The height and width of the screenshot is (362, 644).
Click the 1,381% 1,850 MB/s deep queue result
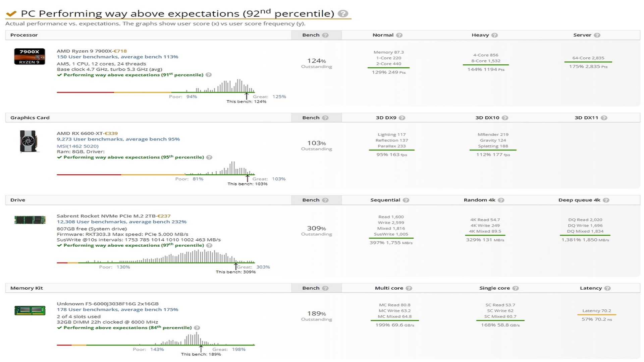(x=585, y=240)
